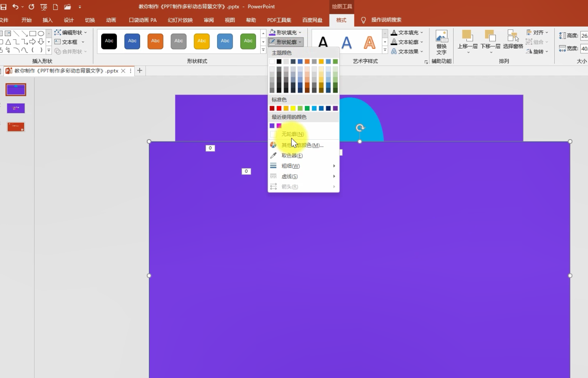The height and width of the screenshot is (378, 588).
Task: Select the down block arrow shape
Action: click(41, 42)
